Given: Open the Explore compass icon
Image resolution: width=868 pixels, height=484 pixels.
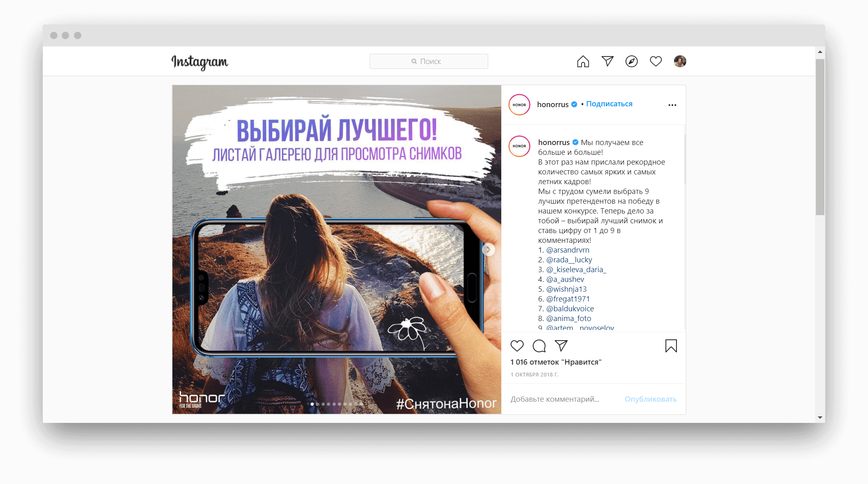Looking at the screenshot, I should (631, 61).
